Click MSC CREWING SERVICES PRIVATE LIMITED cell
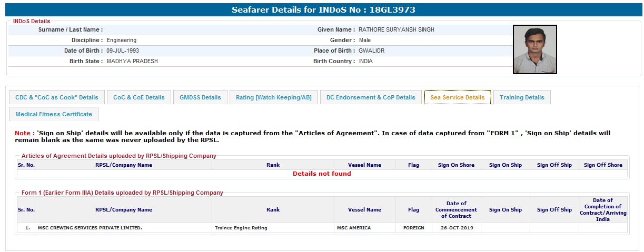Screen dimensions: 644x252 pyautogui.click(x=90, y=228)
